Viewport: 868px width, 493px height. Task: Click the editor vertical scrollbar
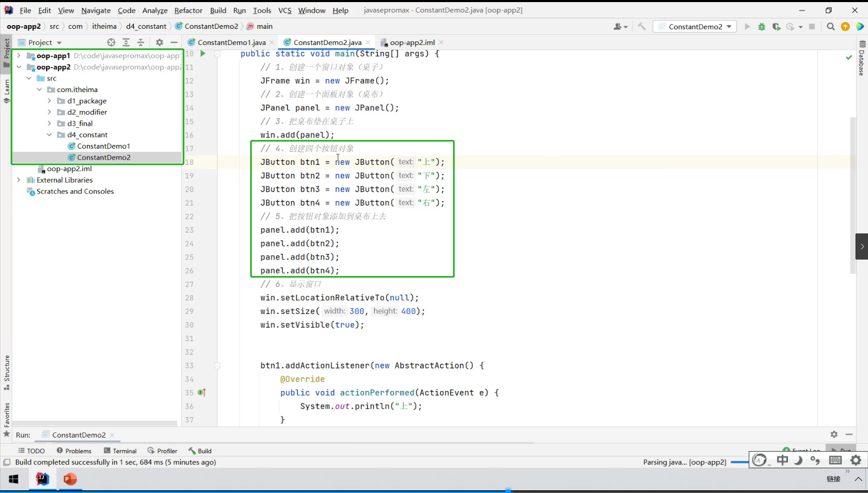click(853, 195)
